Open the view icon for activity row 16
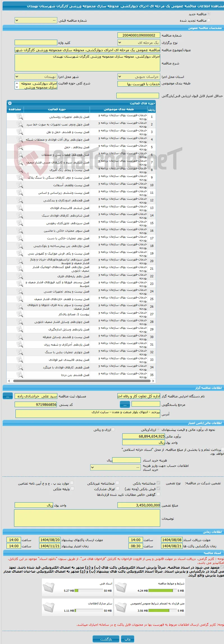The width and height of the screenshot is (224, 644). click(20, 231)
